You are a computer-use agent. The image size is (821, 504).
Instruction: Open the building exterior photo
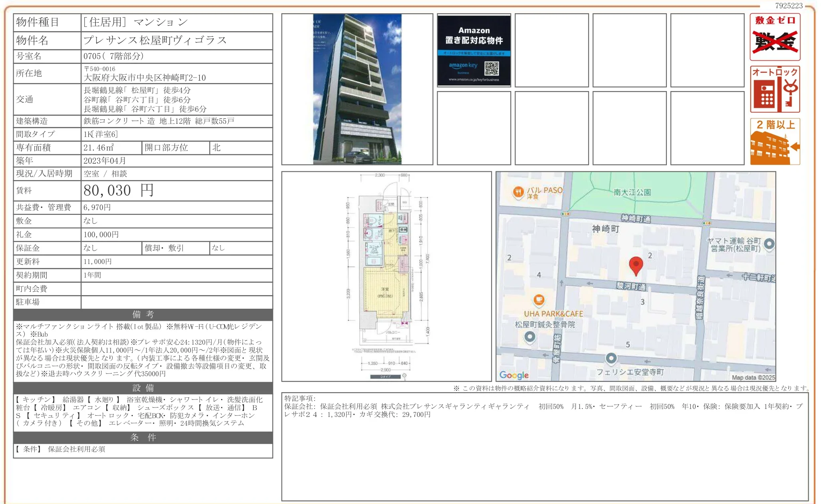coord(357,89)
